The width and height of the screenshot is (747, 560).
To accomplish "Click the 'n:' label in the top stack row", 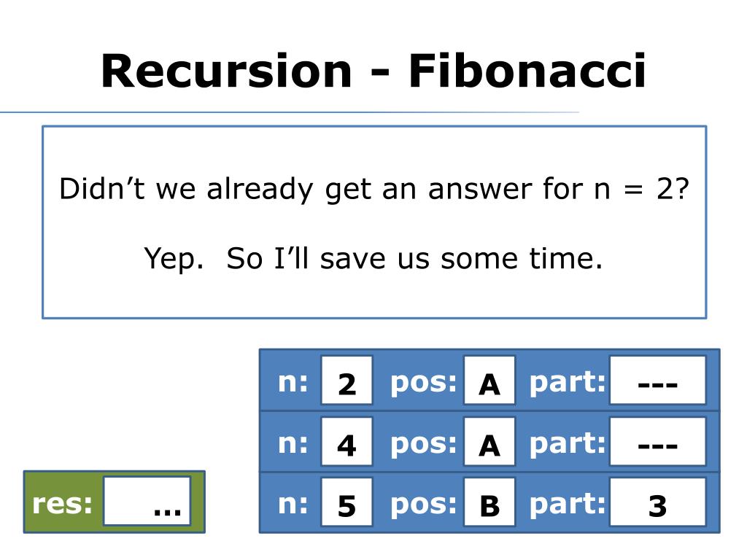I will [293, 382].
